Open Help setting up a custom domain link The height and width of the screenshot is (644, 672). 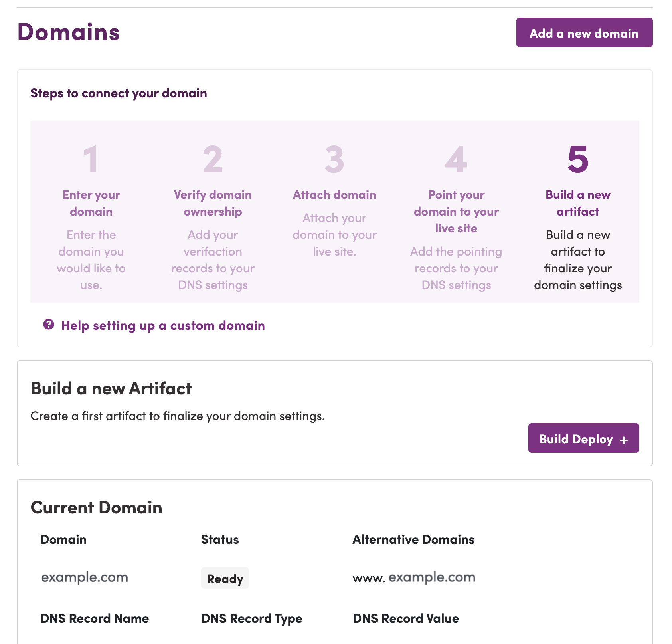pyautogui.click(x=163, y=325)
